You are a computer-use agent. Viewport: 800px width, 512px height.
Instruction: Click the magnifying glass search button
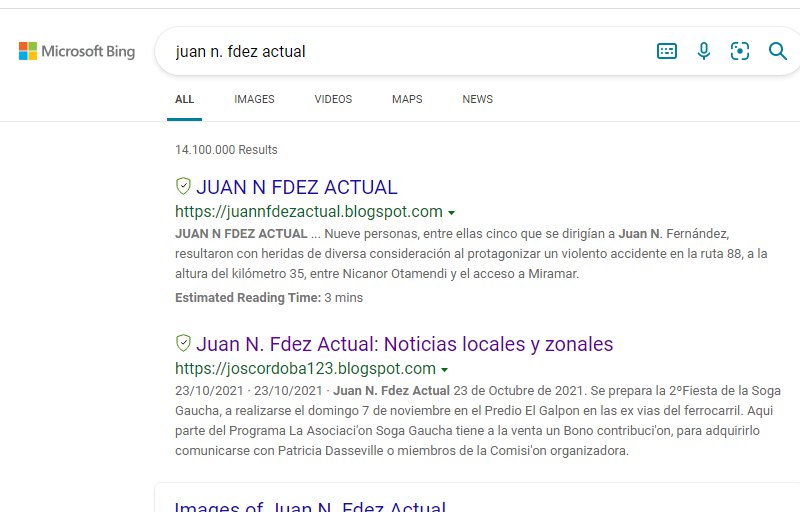(x=778, y=51)
